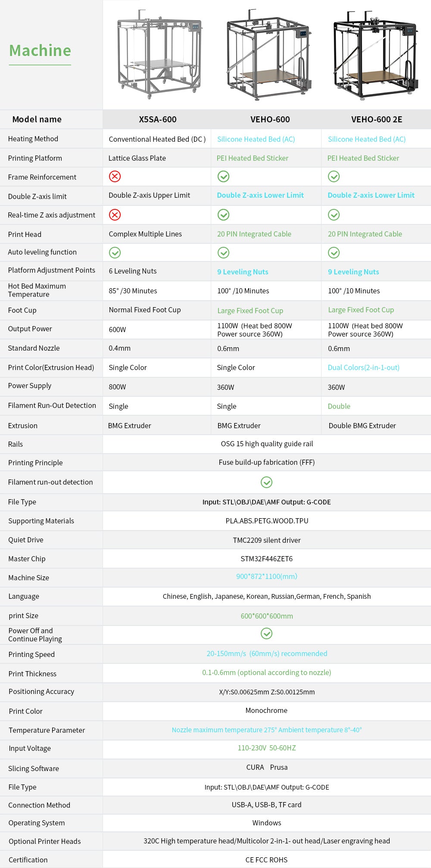Click the VEHO-600 Auto leveling function check icon
The width and height of the screenshot is (431, 868).
tap(223, 252)
